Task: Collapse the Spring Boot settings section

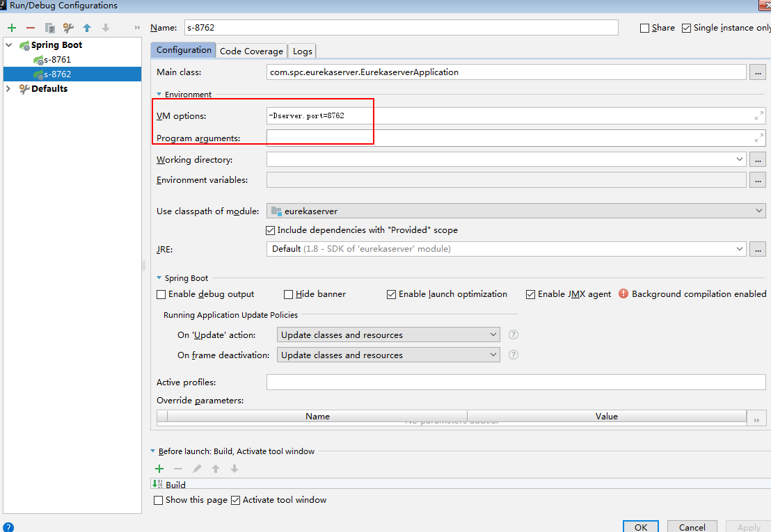Action: click(159, 277)
